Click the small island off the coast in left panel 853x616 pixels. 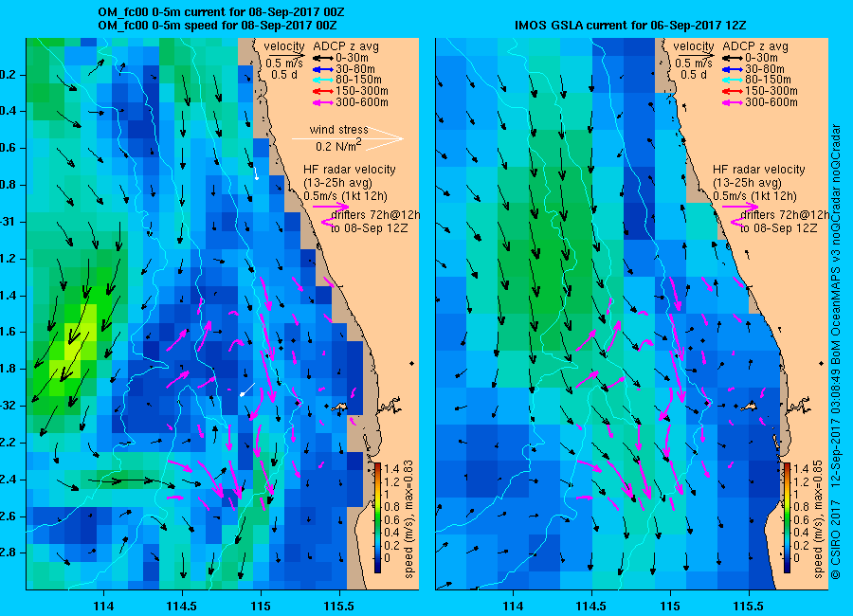point(340,407)
